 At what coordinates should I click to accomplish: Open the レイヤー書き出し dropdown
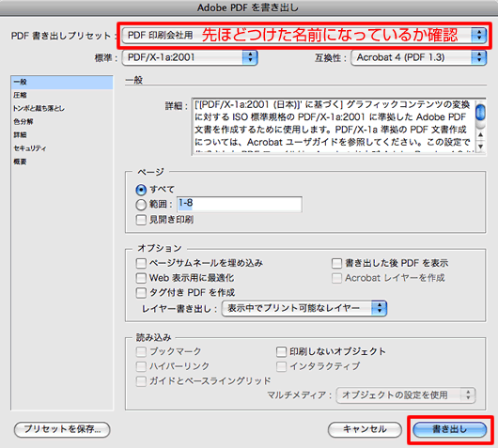click(303, 308)
